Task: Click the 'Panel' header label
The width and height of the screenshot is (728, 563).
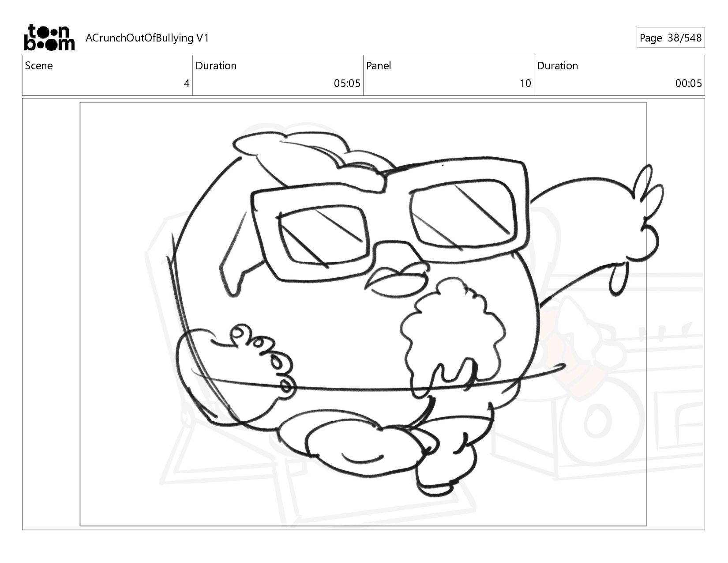Action: coord(379,66)
